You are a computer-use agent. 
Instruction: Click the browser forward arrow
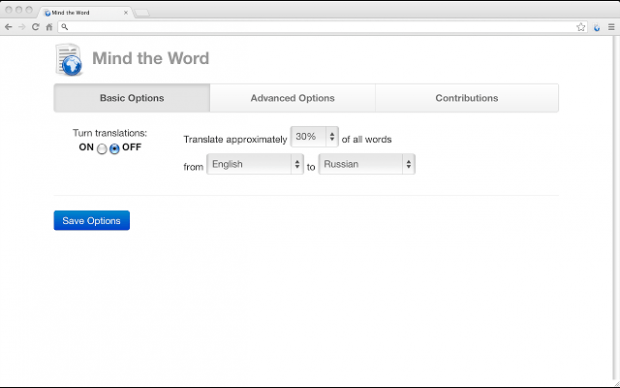tap(22, 27)
